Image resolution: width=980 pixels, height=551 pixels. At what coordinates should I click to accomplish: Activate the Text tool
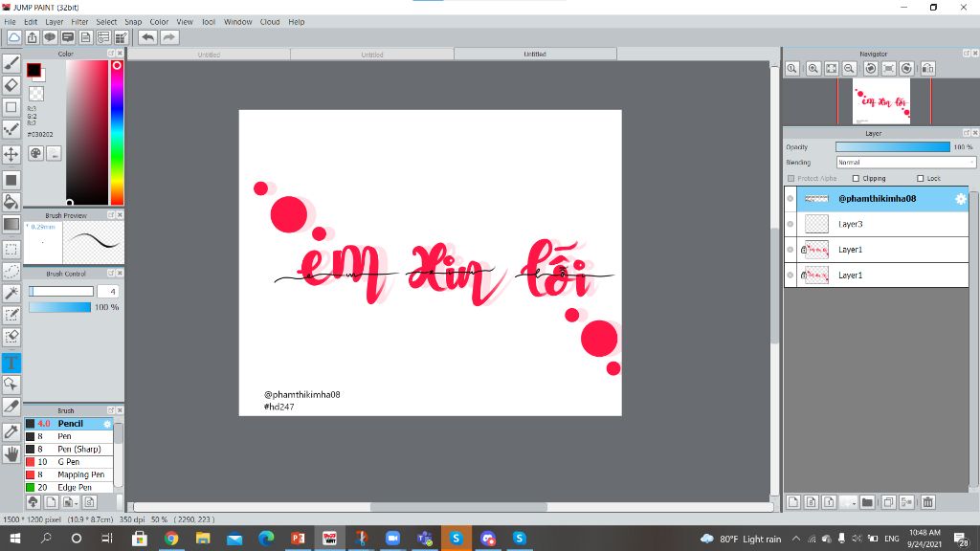11,363
